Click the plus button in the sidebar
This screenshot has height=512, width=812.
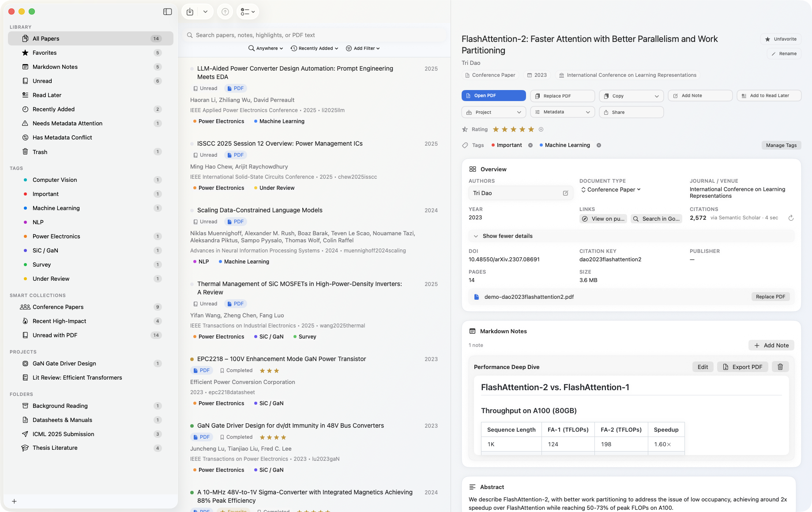(14, 501)
